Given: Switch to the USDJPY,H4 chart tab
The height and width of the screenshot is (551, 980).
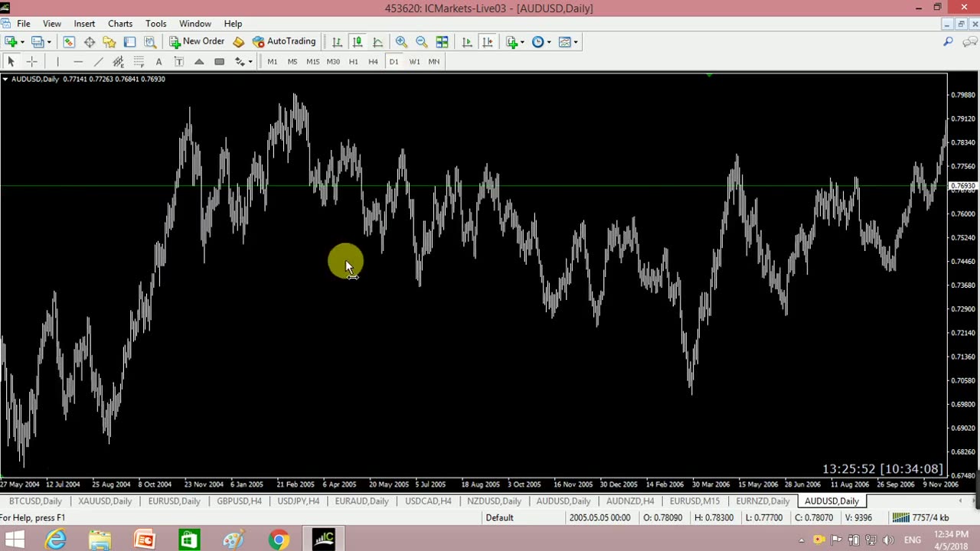Looking at the screenshot, I should tap(299, 501).
